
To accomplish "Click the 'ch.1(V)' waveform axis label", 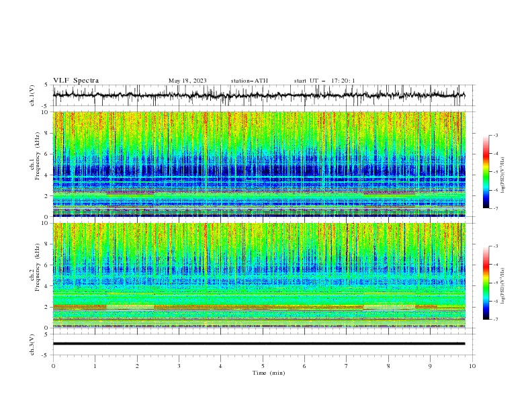I will (32, 95).
